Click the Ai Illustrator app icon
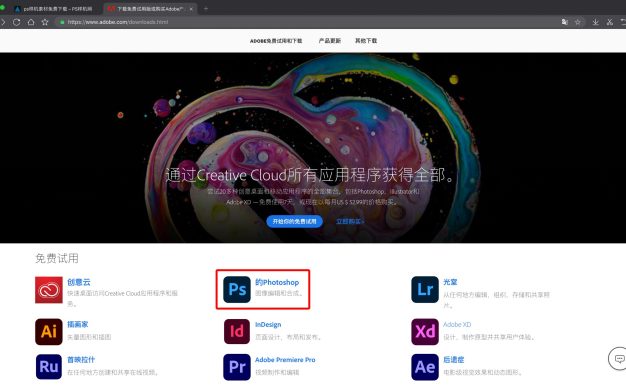 [49, 332]
